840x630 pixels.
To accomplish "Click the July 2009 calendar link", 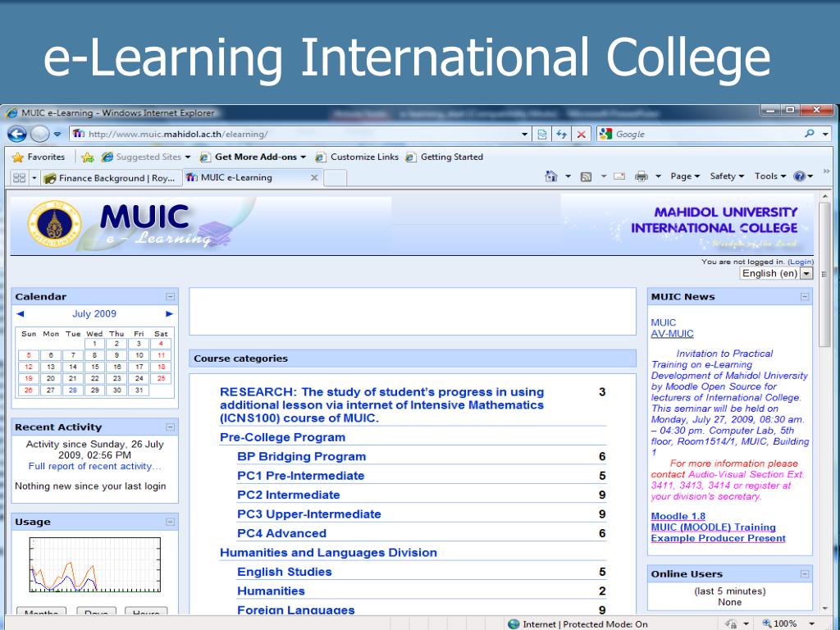I will (94, 314).
